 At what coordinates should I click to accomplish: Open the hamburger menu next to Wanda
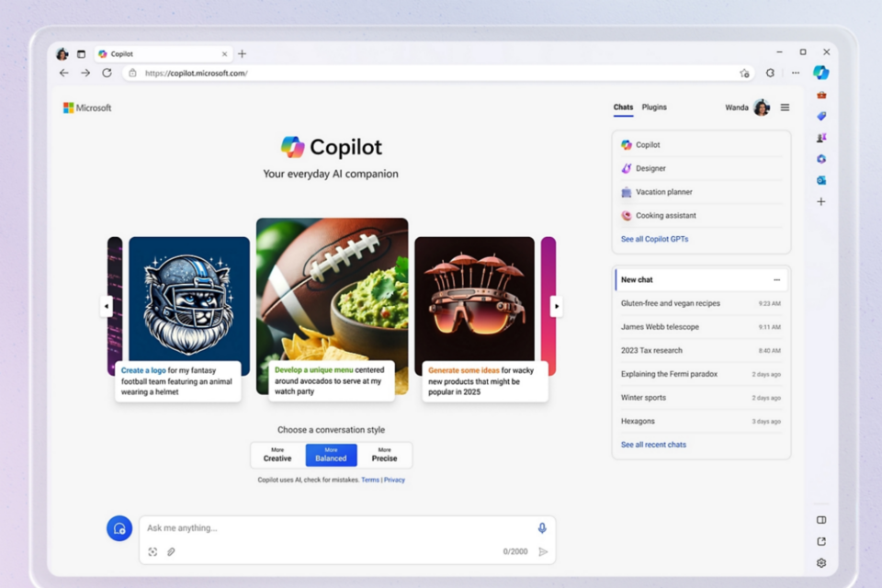[x=785, y=107]
